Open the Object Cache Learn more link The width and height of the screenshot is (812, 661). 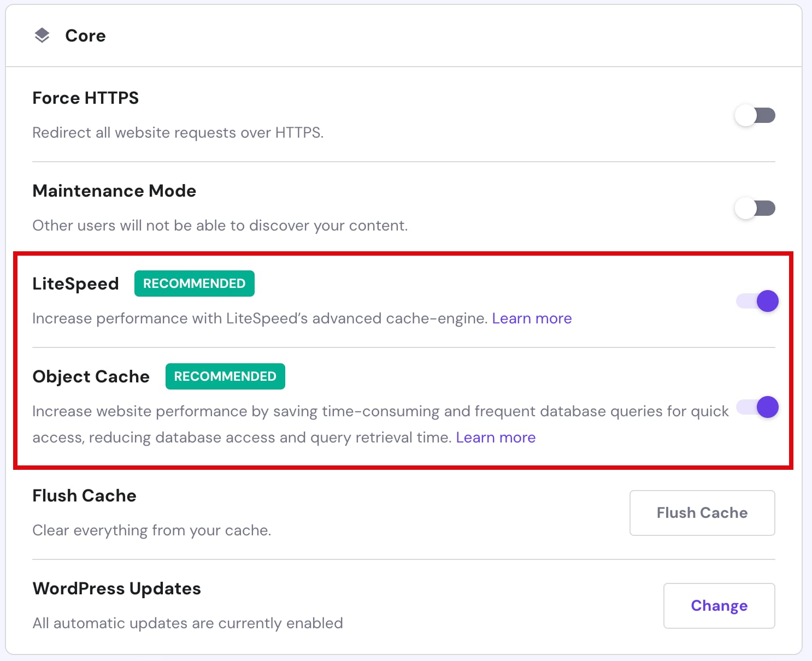pyautogui.click(x=495, y=437)
